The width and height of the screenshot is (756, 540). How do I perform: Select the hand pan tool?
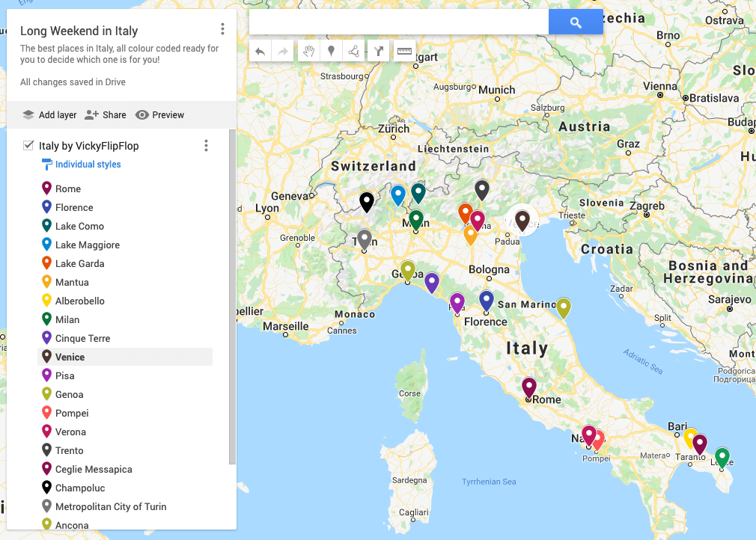coord(308,50)
